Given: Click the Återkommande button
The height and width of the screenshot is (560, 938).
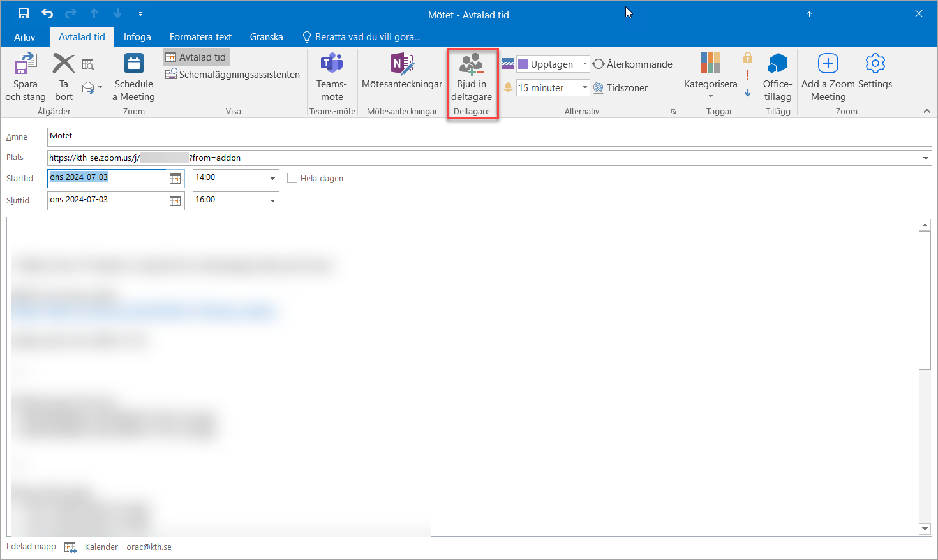Looking at the screenshot, I should pos(632,64).
